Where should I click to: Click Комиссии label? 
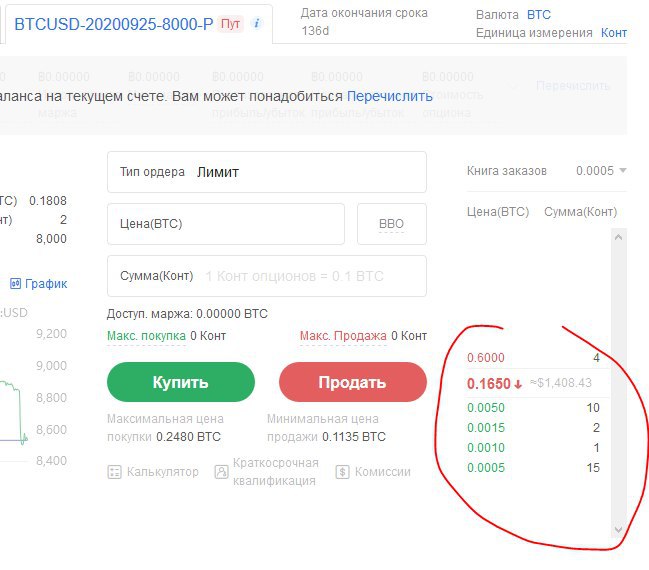coord(382,472)
